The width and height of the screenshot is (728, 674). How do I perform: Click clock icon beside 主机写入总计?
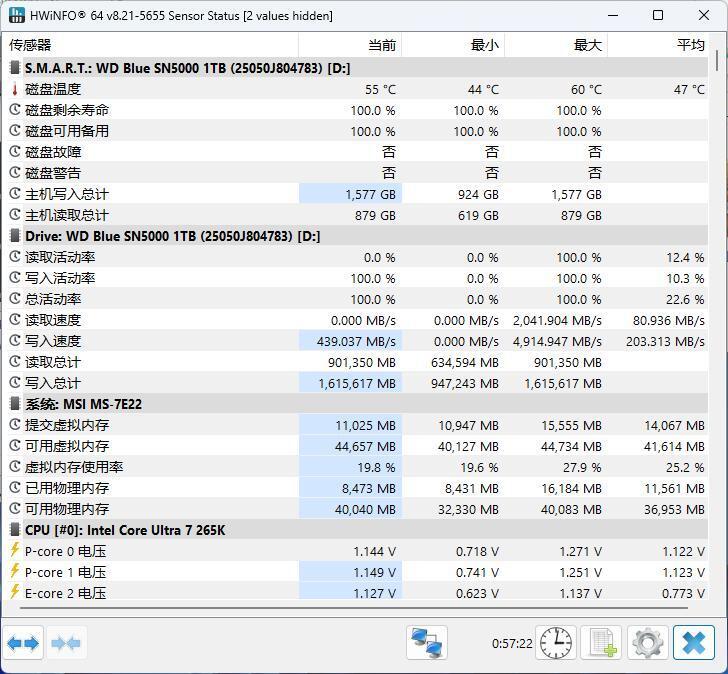pyautogui.click(x=15, y=194)
